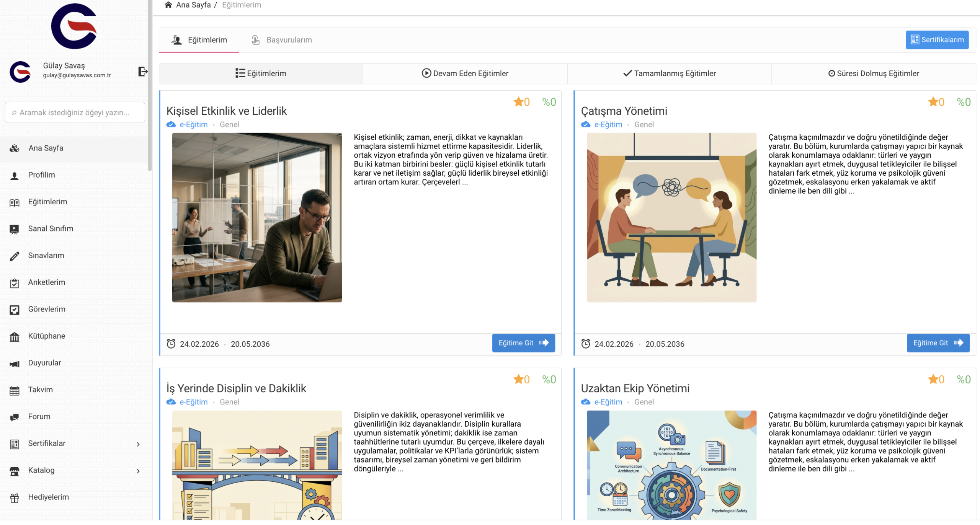This screenshot has height=525, width=980.
Task: Click Eğitime Git for Kişisel Etkinlik ve Liderlik
Action: click(x=523, y=343)
